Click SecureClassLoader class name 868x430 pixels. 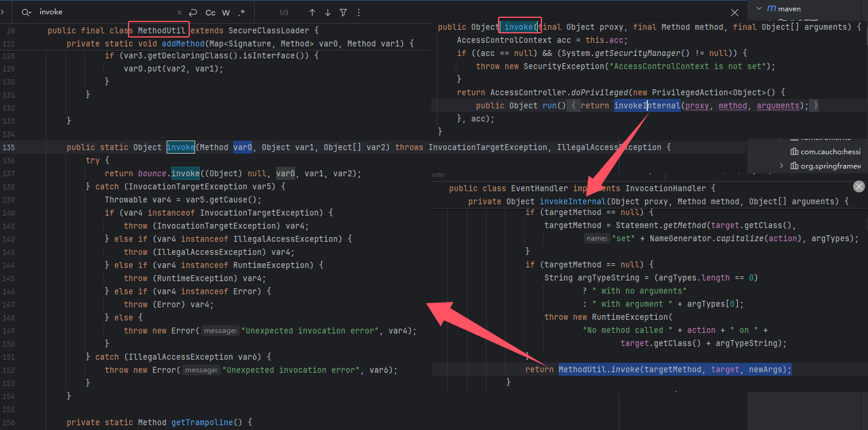(268, 30)
